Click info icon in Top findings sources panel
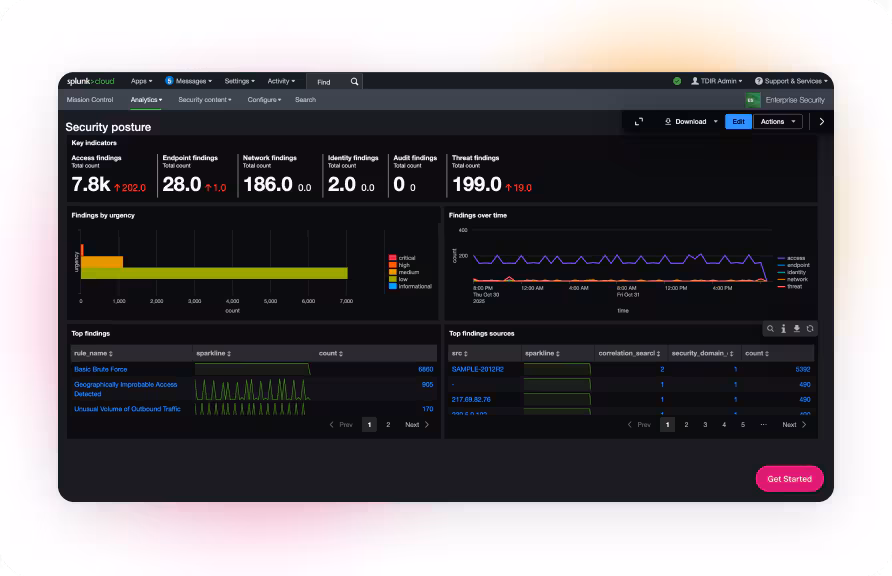This screenshot has width=892, height=576. point(783,329)
